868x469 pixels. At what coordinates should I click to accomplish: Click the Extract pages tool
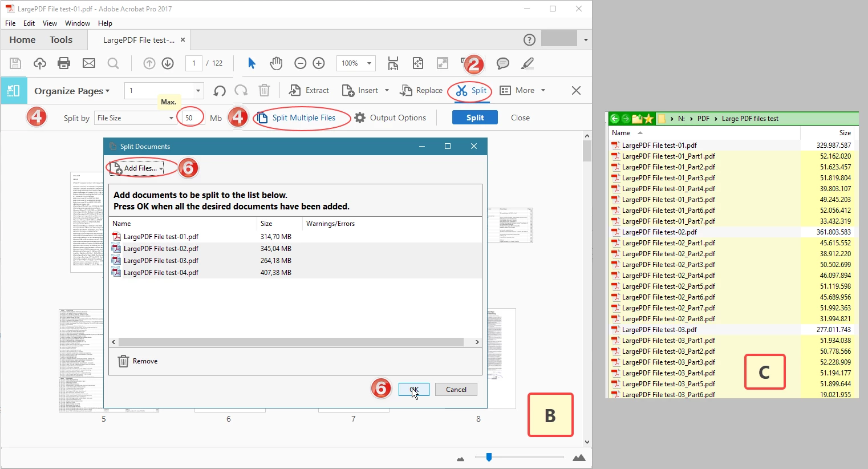[x=309, y=90]
